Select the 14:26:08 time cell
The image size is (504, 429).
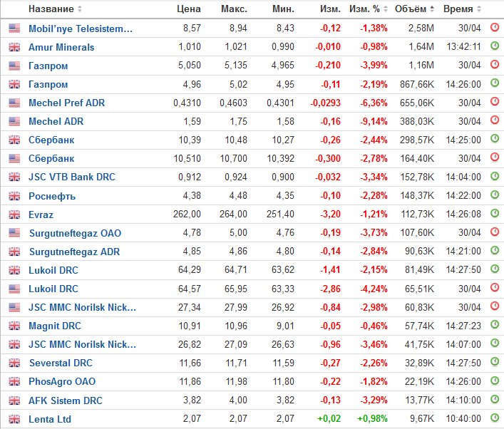point(463,214)
